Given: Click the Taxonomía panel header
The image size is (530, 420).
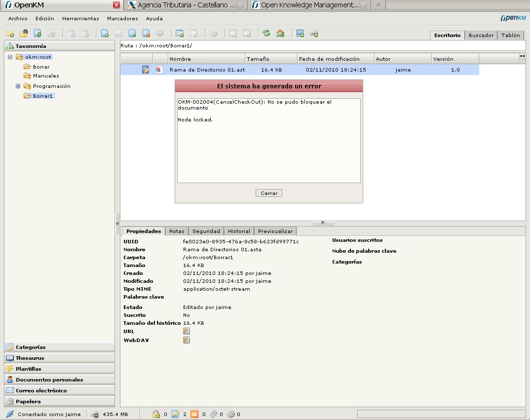Looking at the screenshot, I should click(x=60, y=46).
